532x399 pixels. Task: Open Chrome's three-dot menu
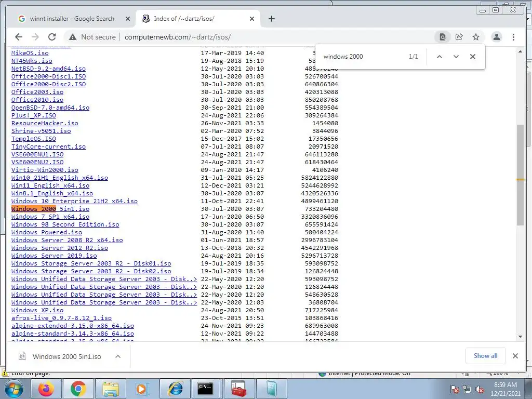point(514,37)
